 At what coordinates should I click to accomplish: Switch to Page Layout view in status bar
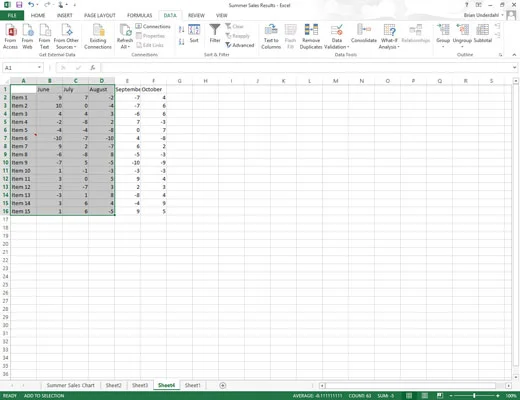(x=425, y=396)
